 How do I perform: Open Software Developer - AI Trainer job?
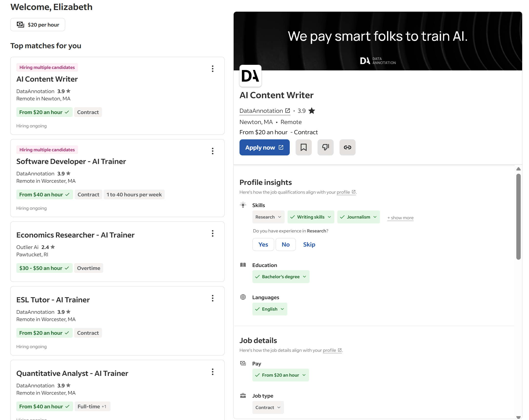point(71,161)
